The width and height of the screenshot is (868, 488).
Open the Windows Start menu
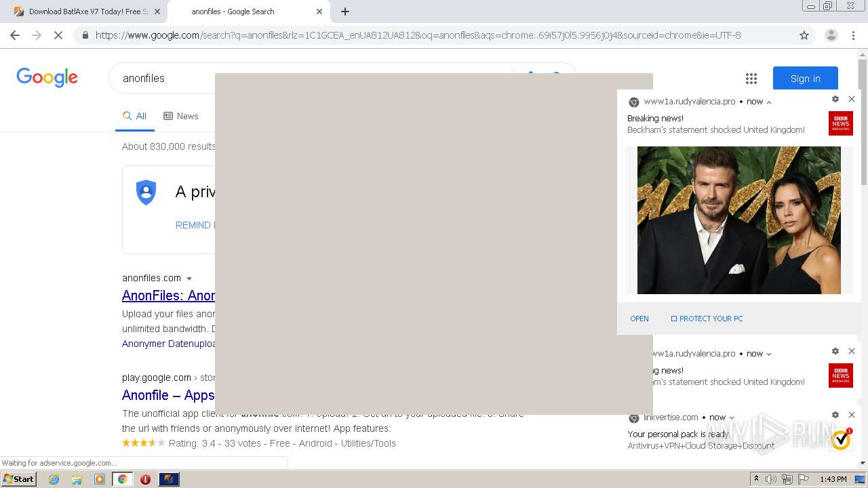19,479
